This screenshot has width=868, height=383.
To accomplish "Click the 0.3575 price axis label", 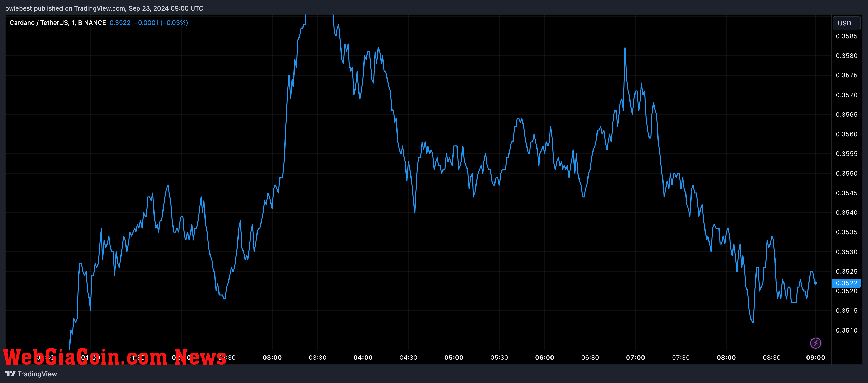I will 846,75.
